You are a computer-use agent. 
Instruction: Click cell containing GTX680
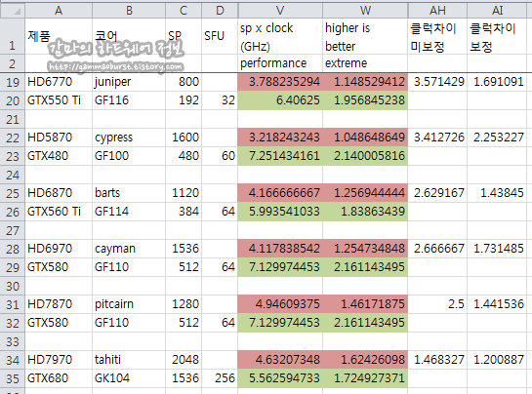coord(59,378)
